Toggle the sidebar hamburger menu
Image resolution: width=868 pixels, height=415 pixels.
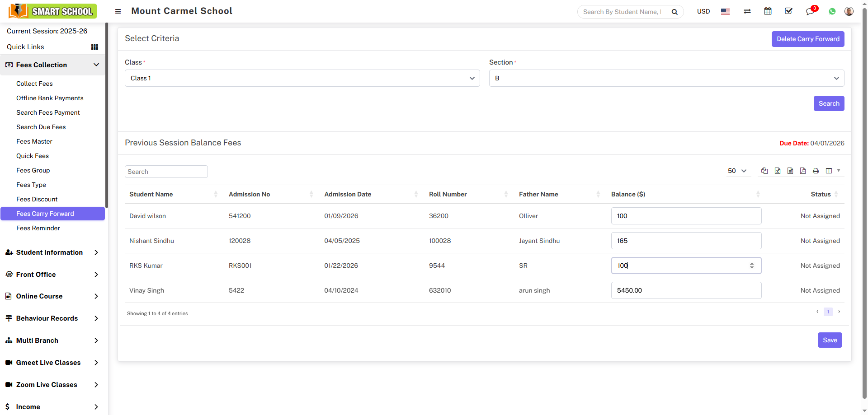[118, 11]
